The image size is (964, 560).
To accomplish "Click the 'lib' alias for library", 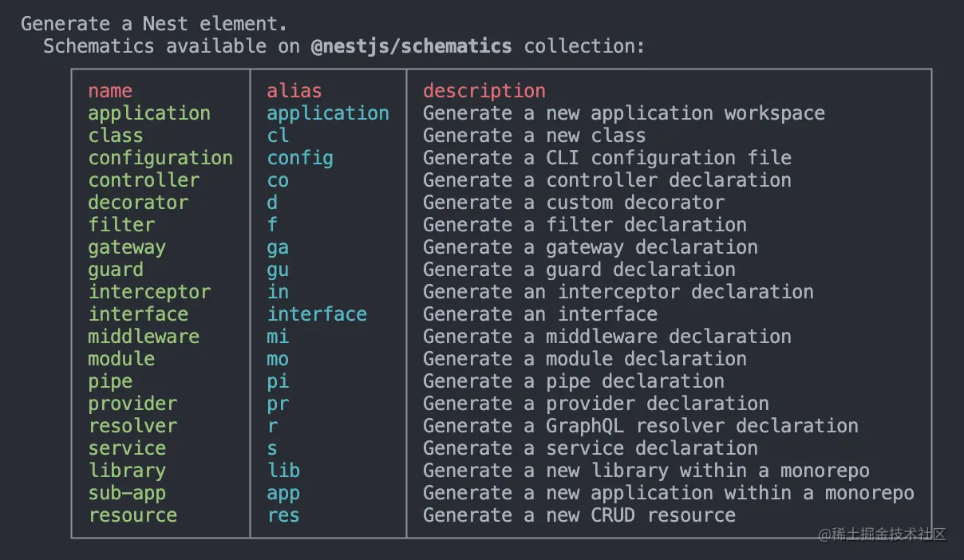I will pyautogui.click(x=283, y=471).
